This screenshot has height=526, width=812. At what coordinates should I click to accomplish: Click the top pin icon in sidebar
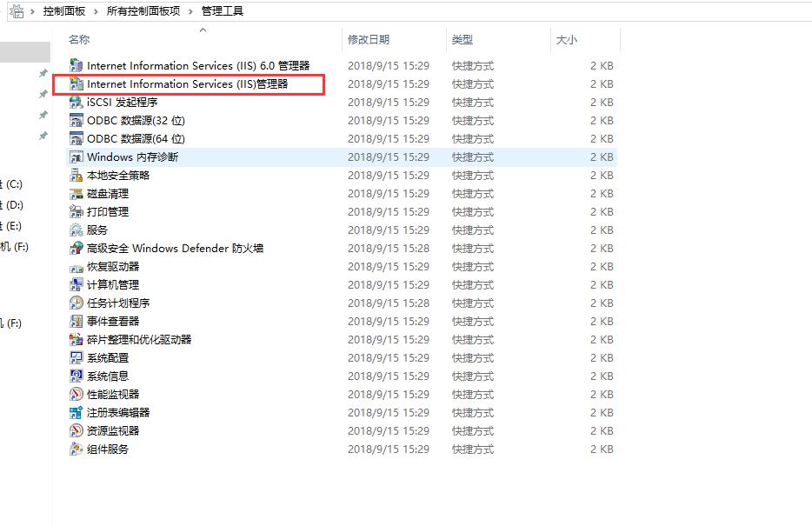(x=43, y=73)
